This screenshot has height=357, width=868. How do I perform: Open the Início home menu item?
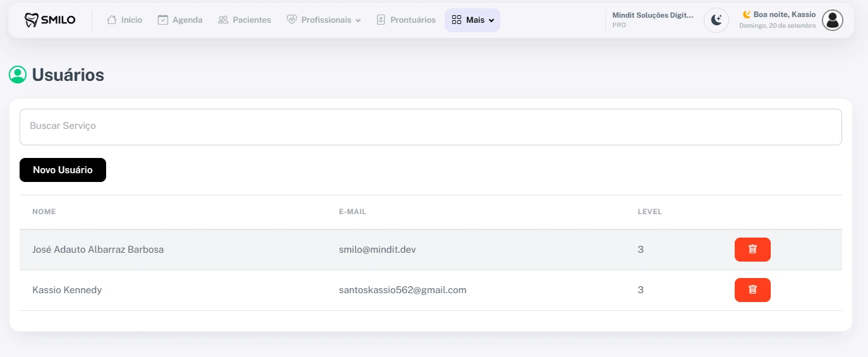point(124,20)
